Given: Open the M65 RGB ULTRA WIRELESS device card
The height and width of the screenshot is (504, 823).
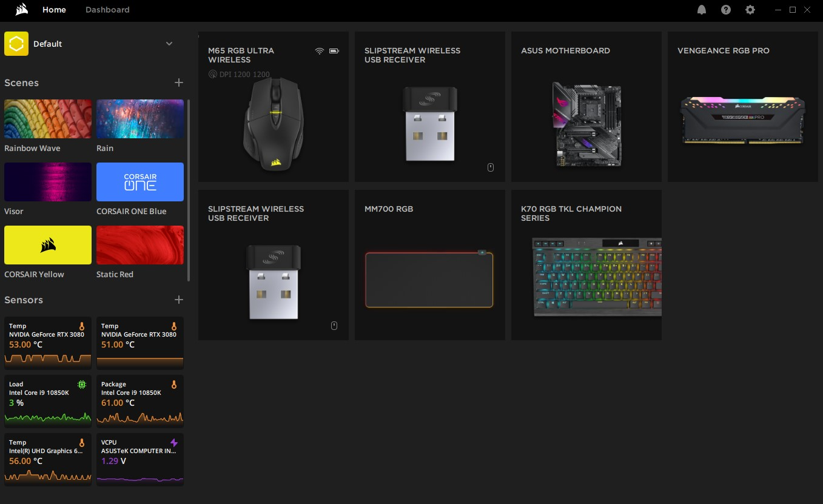Looking at the screenshot, I should click(x=274, y=107).
